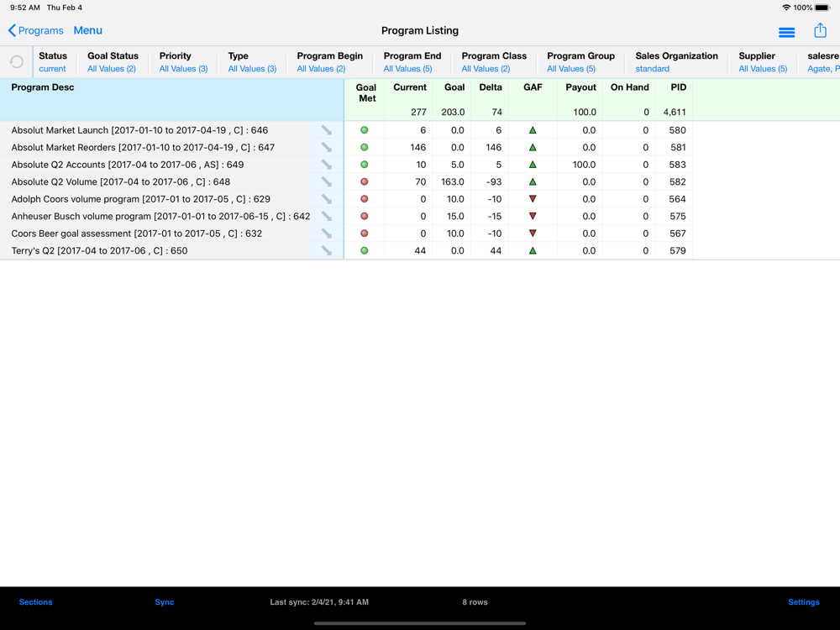
Task: Open the Menu in navigation bar
Action: pos(88,30)
